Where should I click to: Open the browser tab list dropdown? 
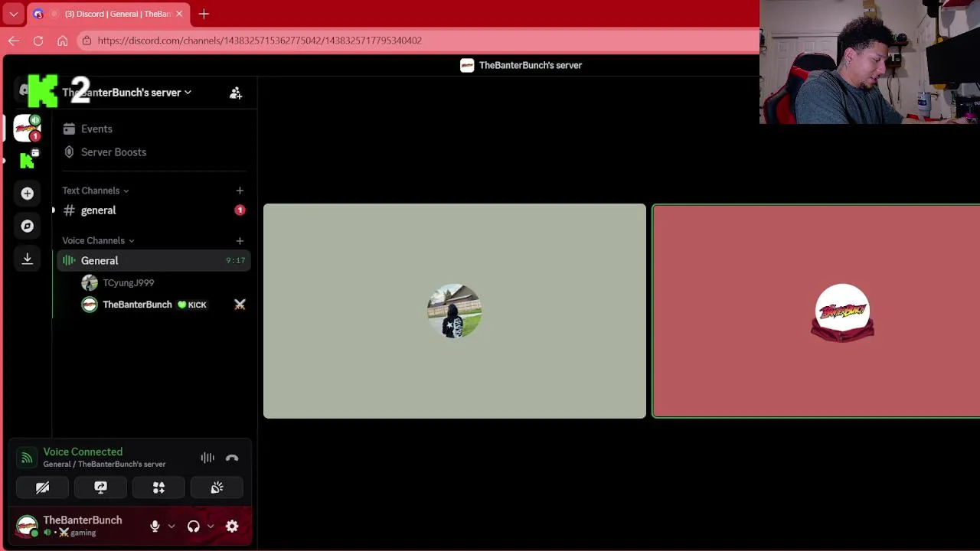(14, 14)
